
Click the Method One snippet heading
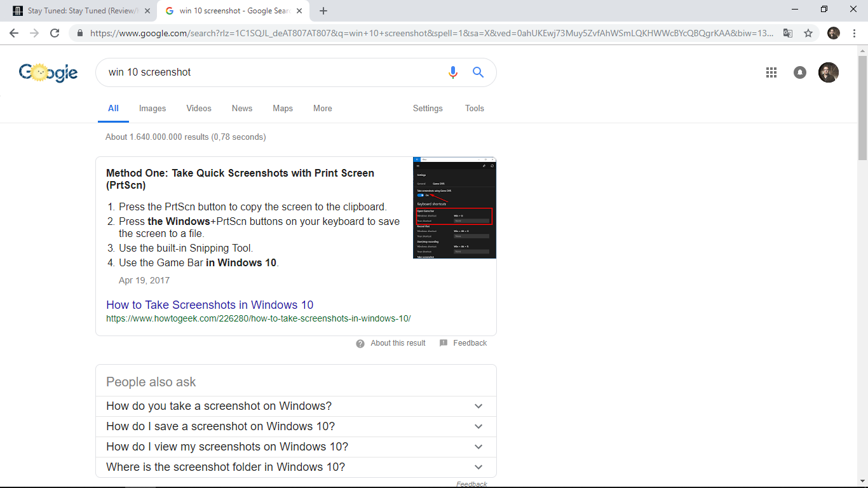tap(240, 179)
